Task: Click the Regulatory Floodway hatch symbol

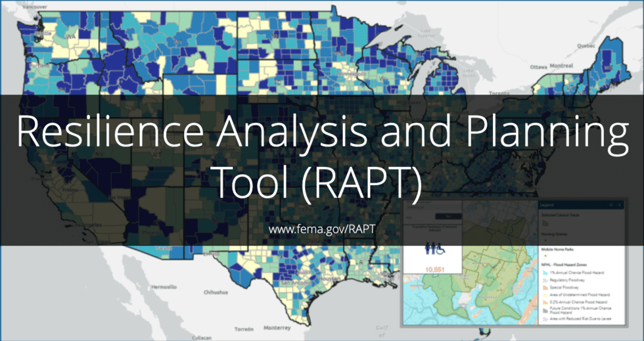Action: tap(545, 280)
